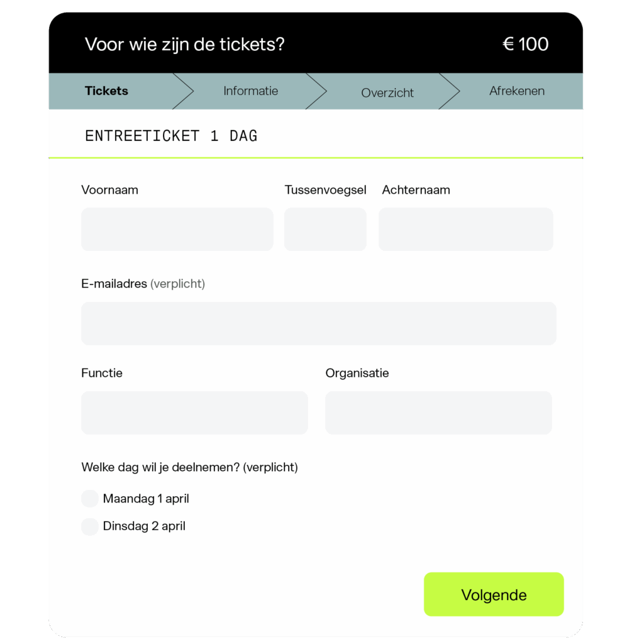Switch to the Informatie step
644x644 pixels.
tap(250, 91)
